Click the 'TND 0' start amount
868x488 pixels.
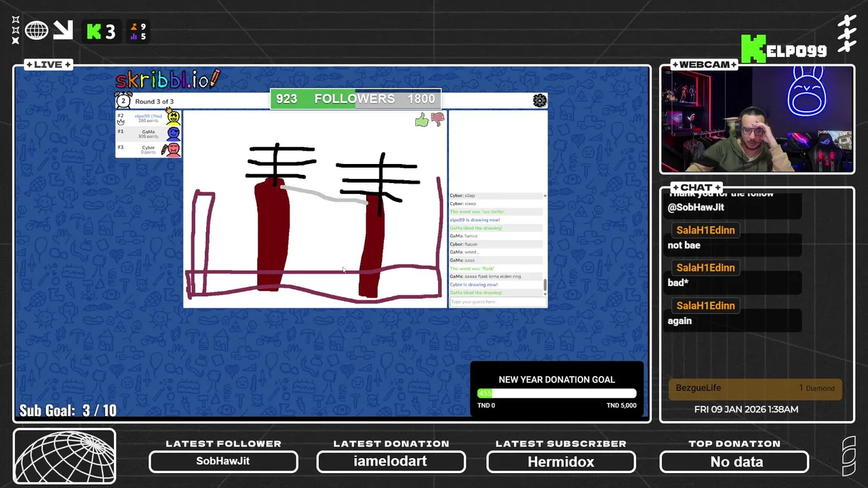click(x=486, y=405)
